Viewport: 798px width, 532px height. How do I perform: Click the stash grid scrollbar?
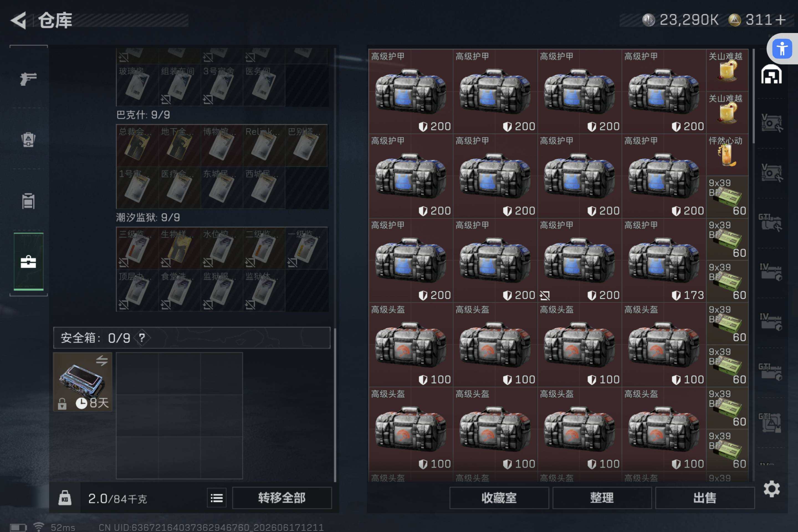[753, 96]
